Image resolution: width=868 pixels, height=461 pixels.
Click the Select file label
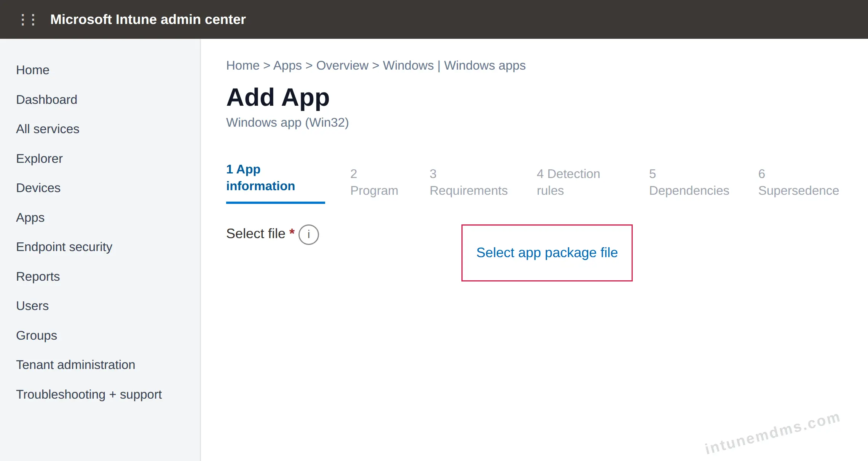click(255, 234)
